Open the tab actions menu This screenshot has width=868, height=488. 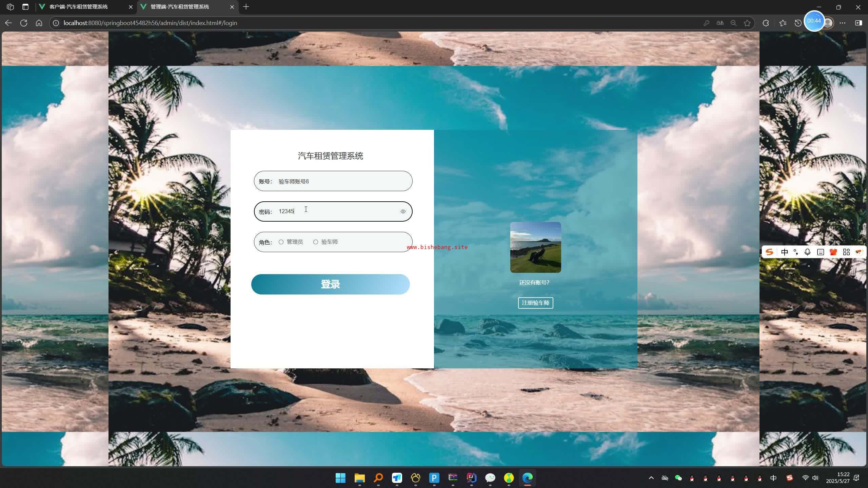tap(25, 7)
